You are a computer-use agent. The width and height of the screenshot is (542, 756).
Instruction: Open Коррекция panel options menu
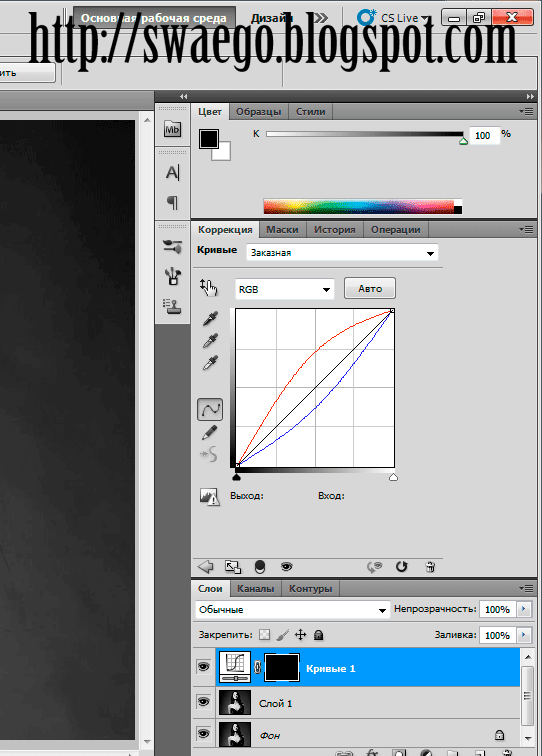(526, 230)
